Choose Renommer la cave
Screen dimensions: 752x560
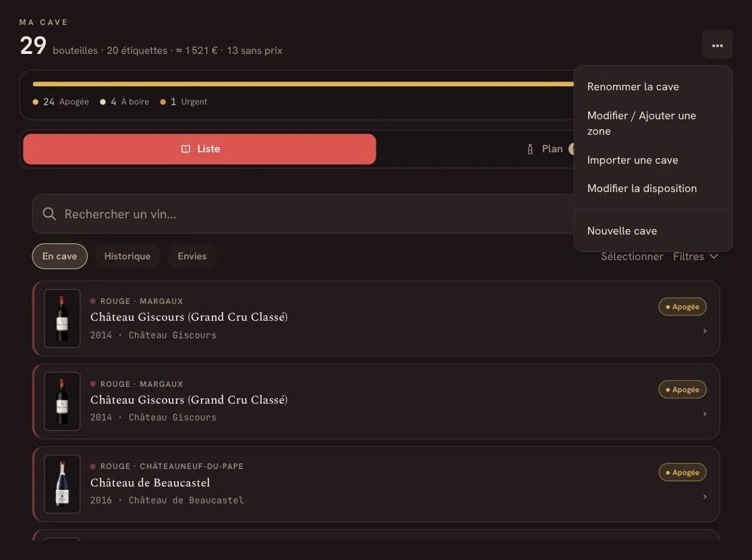(x=633, y=87)
